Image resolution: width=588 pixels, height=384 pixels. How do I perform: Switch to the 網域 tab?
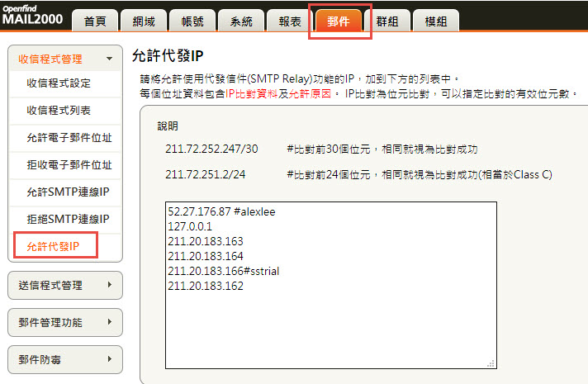coord(144,21)
